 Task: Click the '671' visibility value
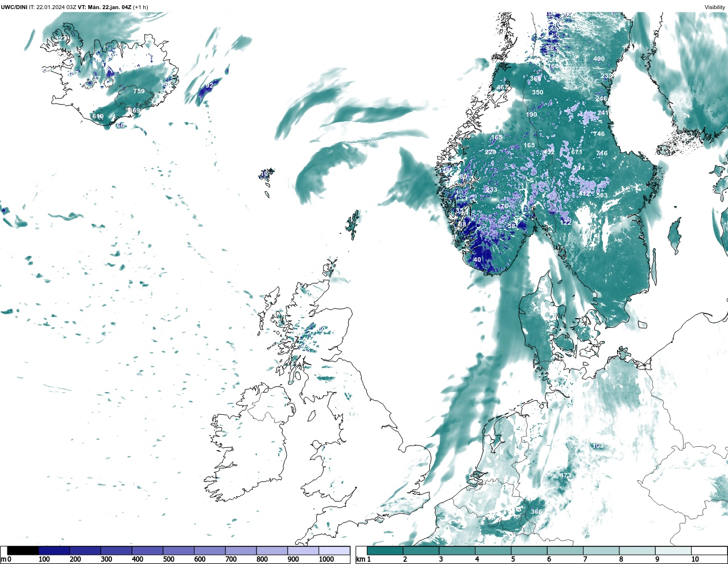577,152
